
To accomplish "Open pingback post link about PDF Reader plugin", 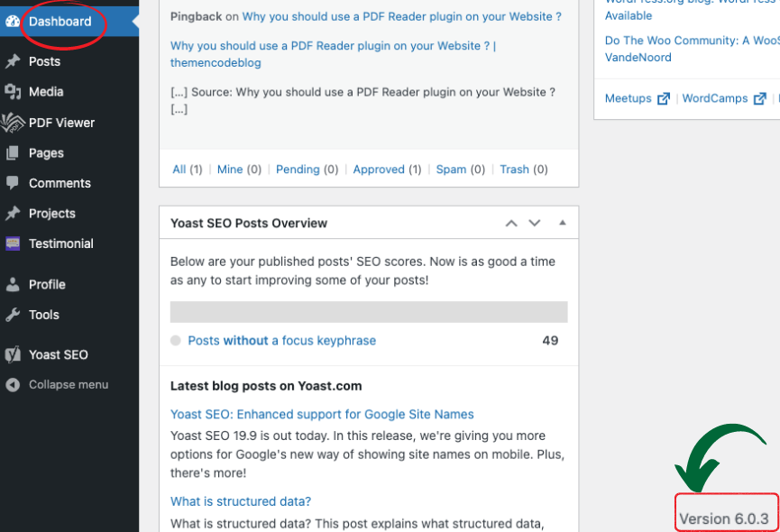I will click(x=402, y=16).
